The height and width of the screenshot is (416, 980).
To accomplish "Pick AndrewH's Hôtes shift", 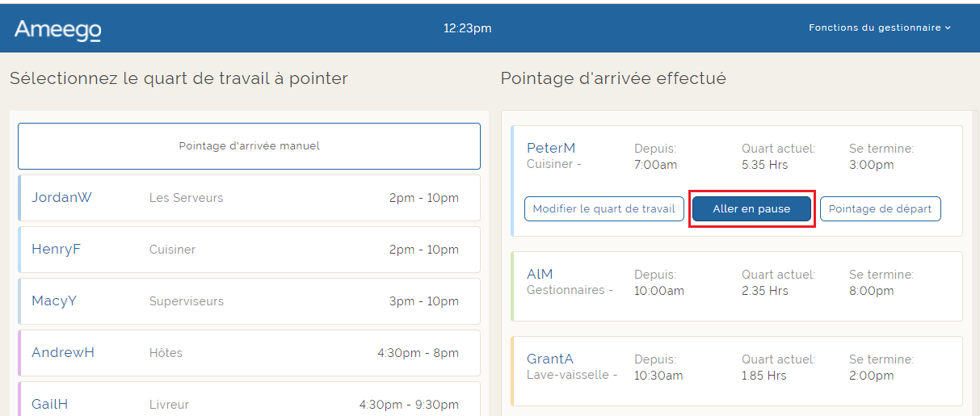I will 249,353.
